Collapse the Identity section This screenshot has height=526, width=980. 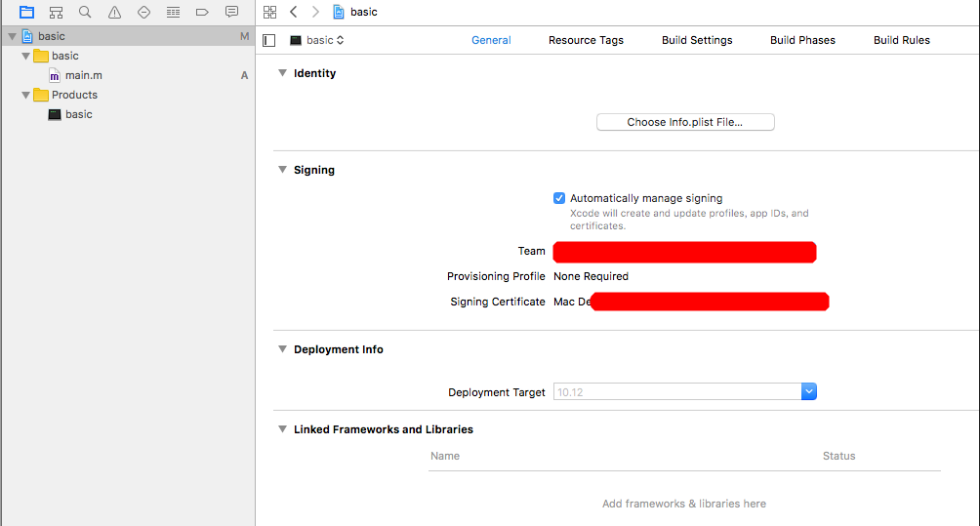tap(282, 73)
